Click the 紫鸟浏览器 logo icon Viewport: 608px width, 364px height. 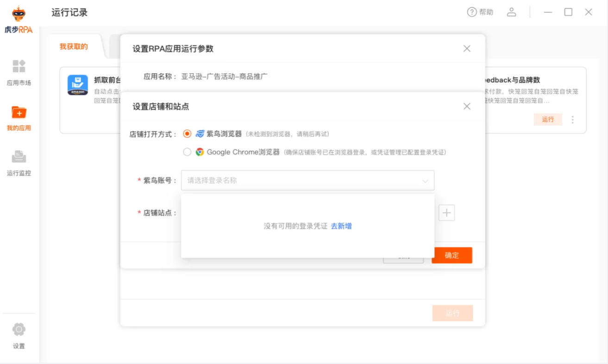pos(200,134)
